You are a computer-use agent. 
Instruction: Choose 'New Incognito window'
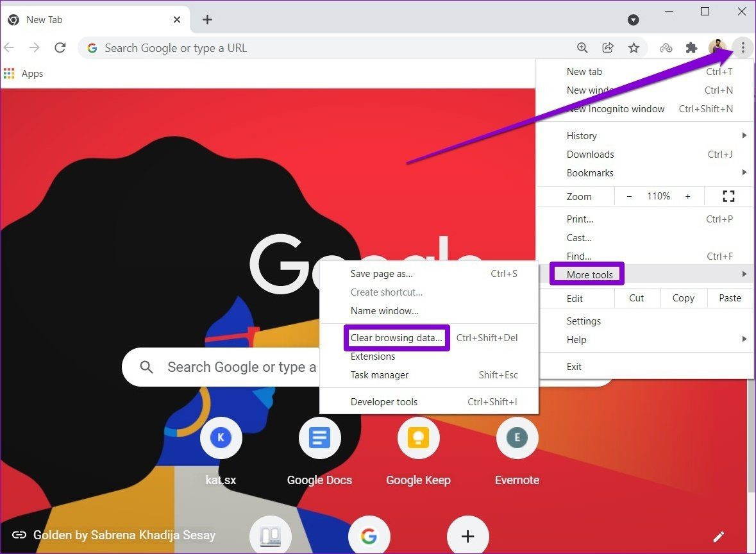click(x=645, y=108)
